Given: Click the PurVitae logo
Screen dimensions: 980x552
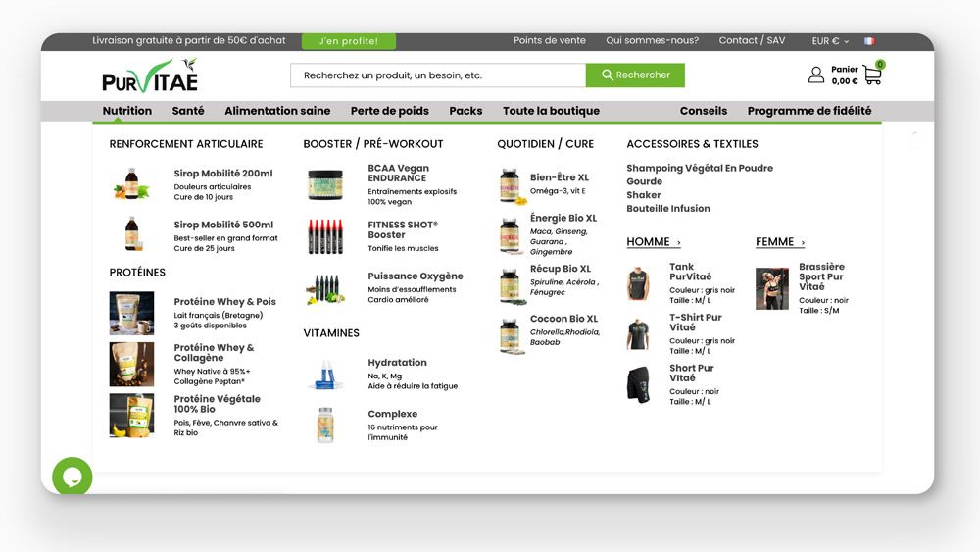Looking at the screenshot, I should [x=150, y=75].
